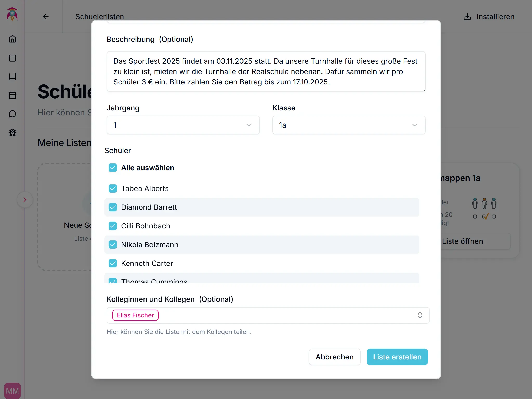Open the Jahrgang dropdown
532x399 pixels.
183,125
